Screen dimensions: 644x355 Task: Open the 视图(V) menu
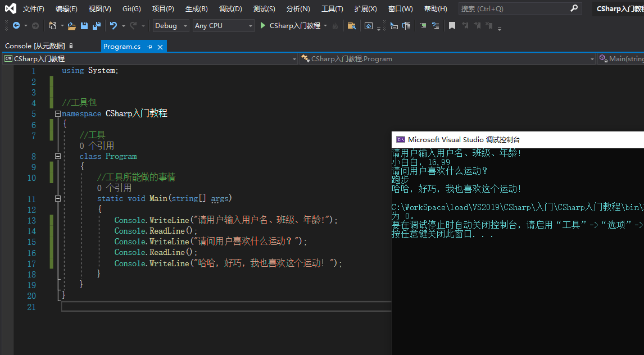click(100, 8)
